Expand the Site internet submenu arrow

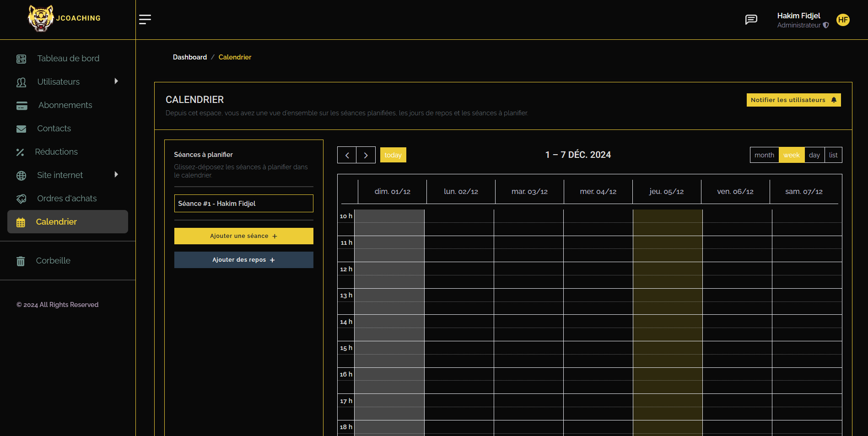tap(116, 175)
